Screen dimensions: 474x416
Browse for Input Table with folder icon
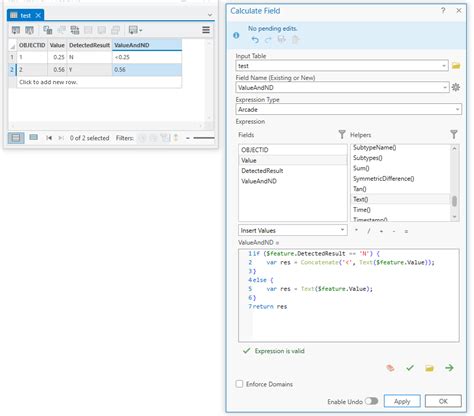pyautogui.click(x=456, y=66)
